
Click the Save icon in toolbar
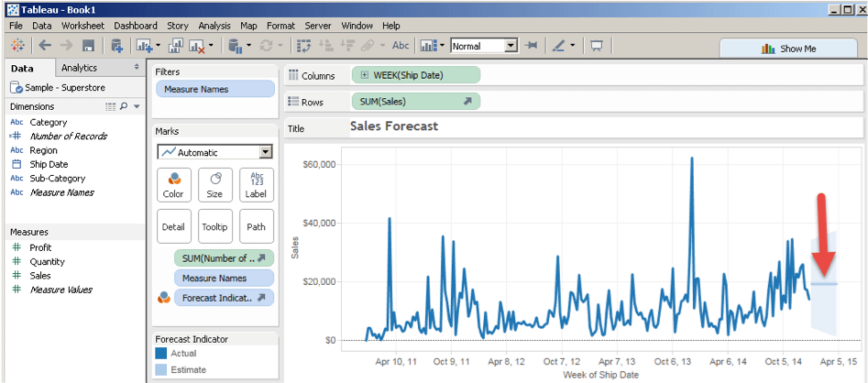click(88, 46)
